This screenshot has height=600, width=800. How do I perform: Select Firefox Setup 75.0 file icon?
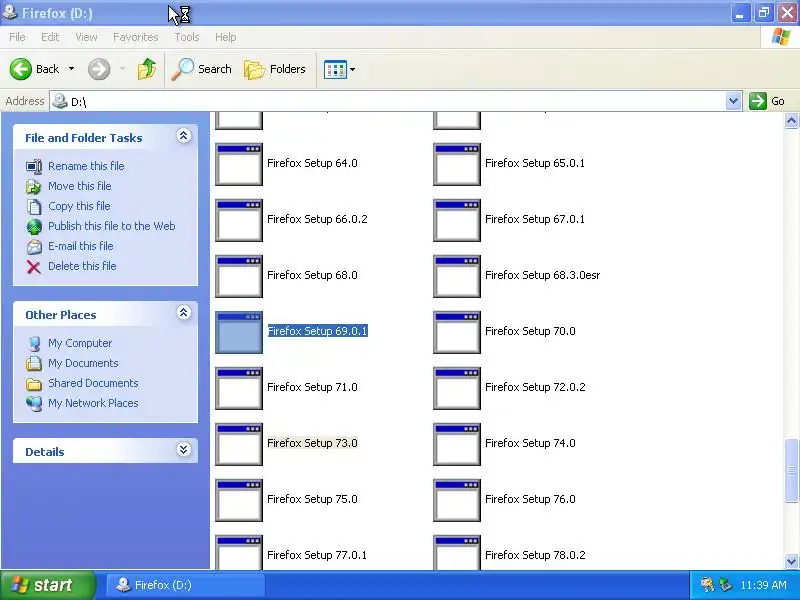coord(239,500)
